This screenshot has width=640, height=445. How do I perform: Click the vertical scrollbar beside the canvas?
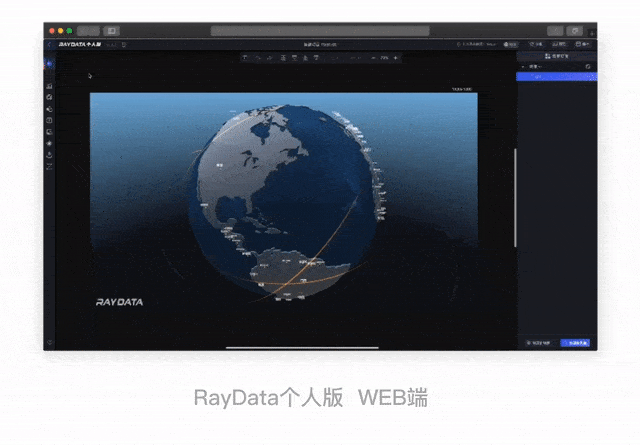(516, 198)
